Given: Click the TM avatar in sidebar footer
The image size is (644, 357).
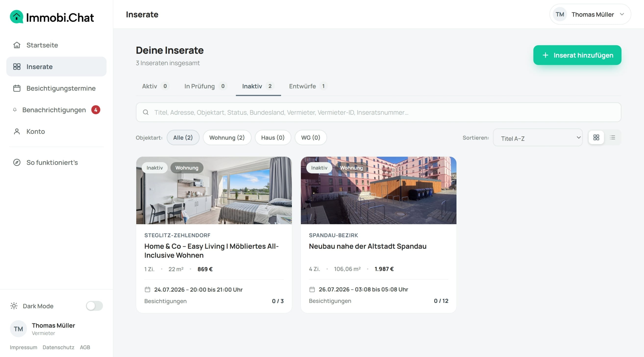Looking at the screenshot, I should pos(18,329).
